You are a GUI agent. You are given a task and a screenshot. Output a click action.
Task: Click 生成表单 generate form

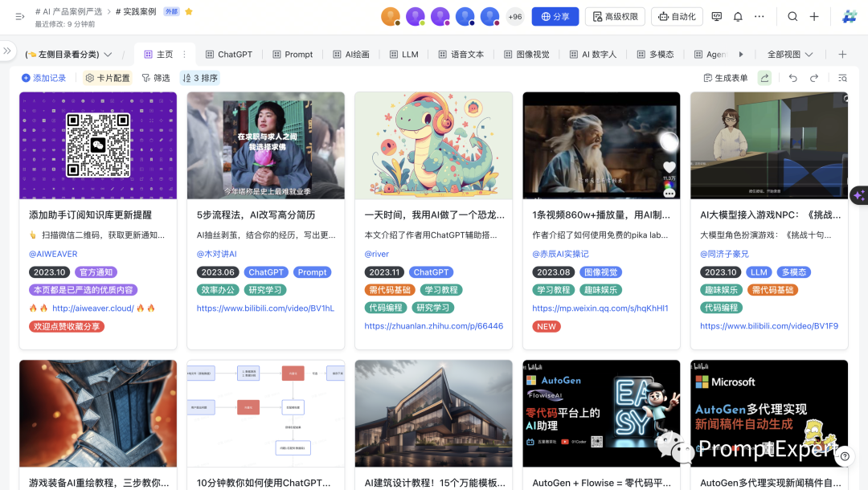coord(725,78)
